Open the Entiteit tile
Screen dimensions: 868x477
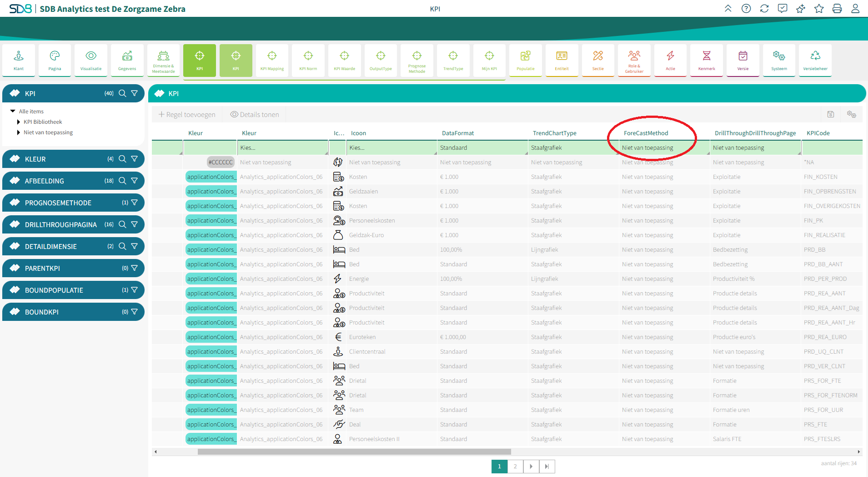click(x=562, y=60)
